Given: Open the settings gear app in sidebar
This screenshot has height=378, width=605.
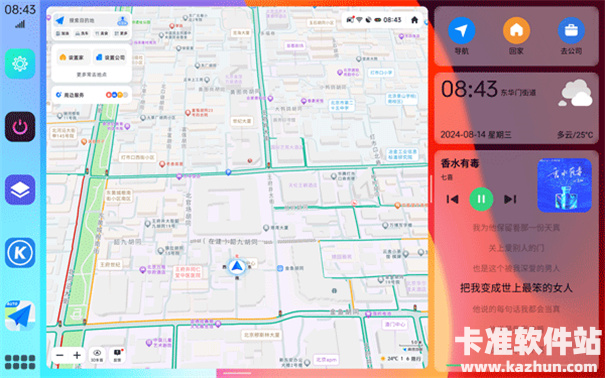Looking at the screenshot, I should (20, 64).
